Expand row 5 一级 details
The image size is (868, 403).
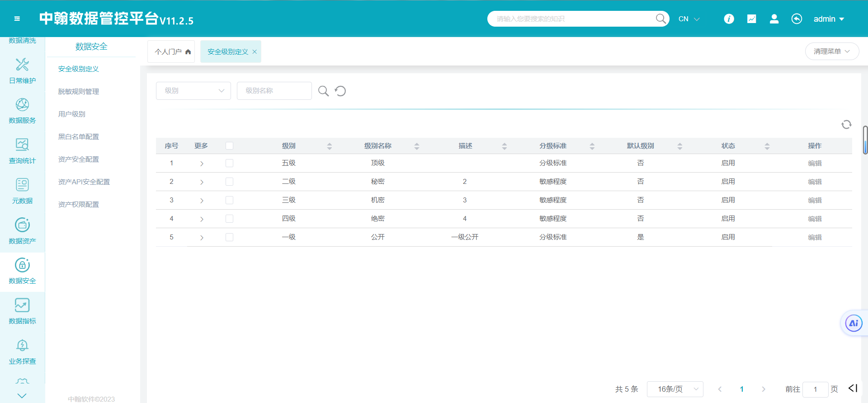click(x=202, y=238)
